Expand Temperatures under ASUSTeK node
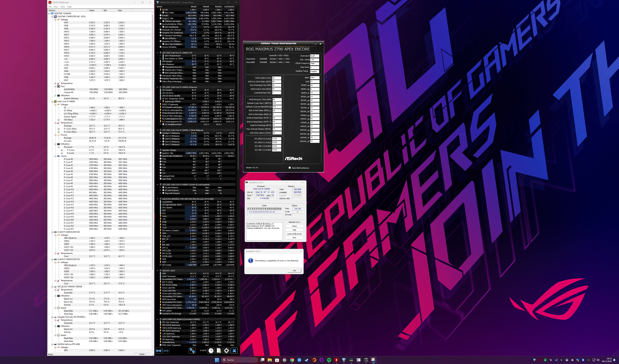This screenshot has height=364, width=619. click(x=55, y=83)
